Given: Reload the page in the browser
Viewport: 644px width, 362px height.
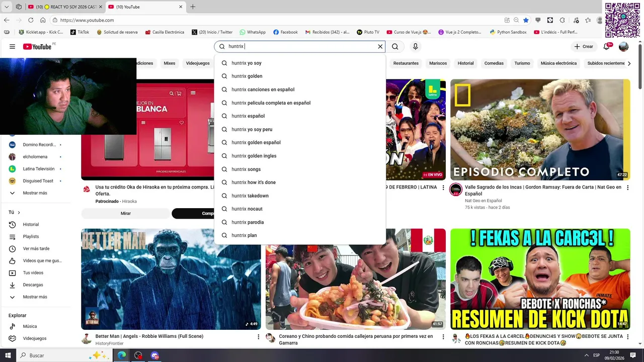Looking at the screenshot, I should point(31,20).
